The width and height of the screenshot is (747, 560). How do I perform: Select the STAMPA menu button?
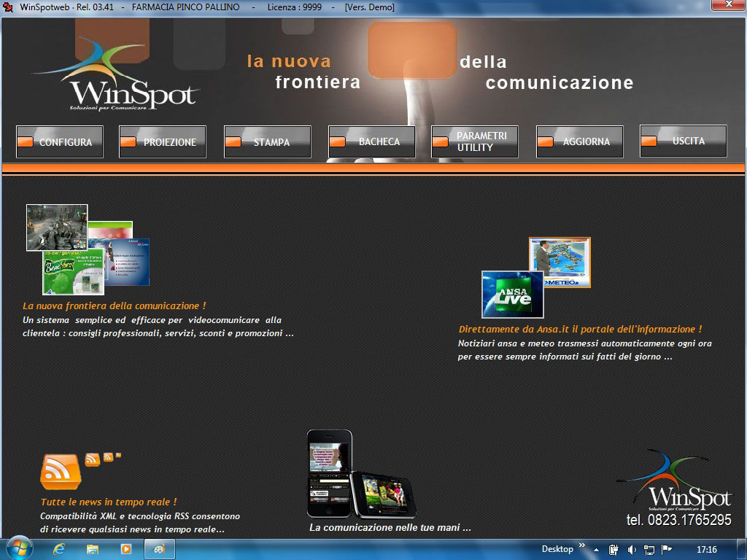268,142
